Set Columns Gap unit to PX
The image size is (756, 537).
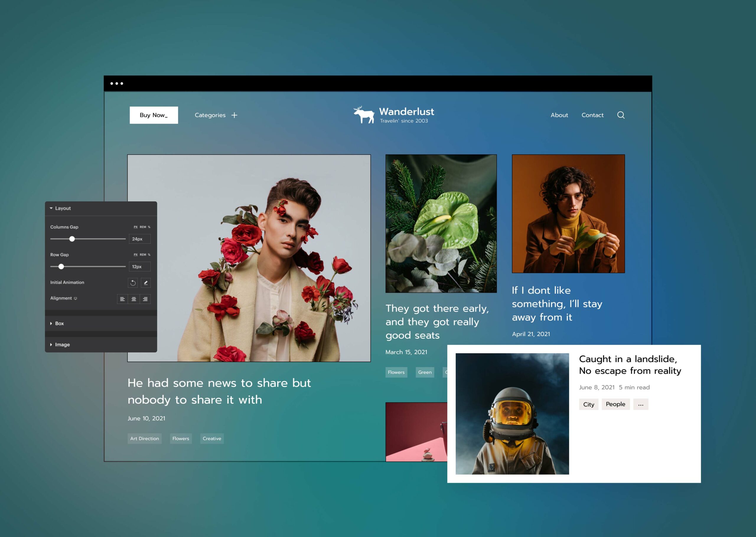tap(136, 227)
